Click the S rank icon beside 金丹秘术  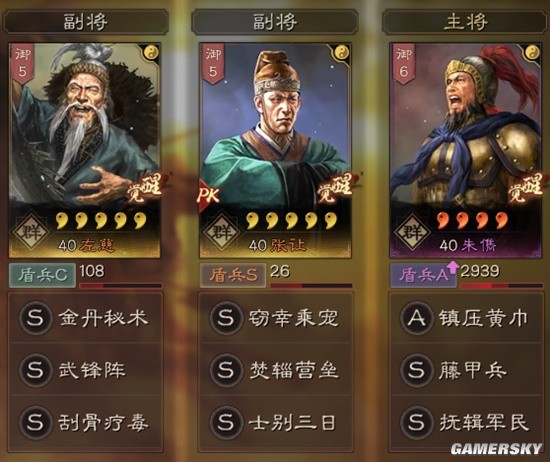(35, 317)
